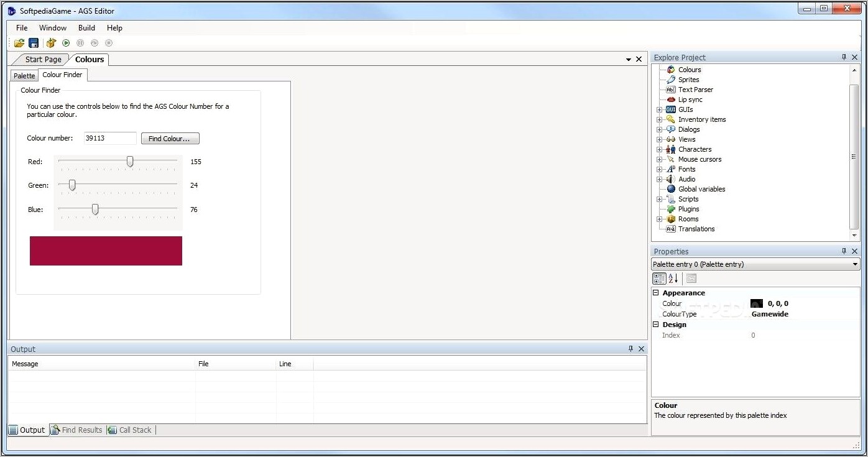Select the Colour Finder tab
868x457 pixels.
(x=62, y=75)
